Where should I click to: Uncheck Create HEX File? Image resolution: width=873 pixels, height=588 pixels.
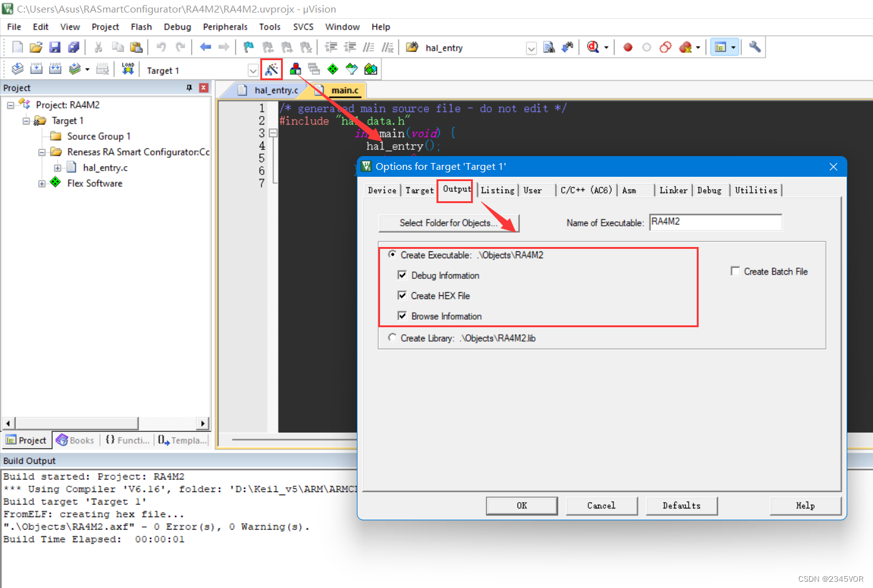[x=402, y=295]
